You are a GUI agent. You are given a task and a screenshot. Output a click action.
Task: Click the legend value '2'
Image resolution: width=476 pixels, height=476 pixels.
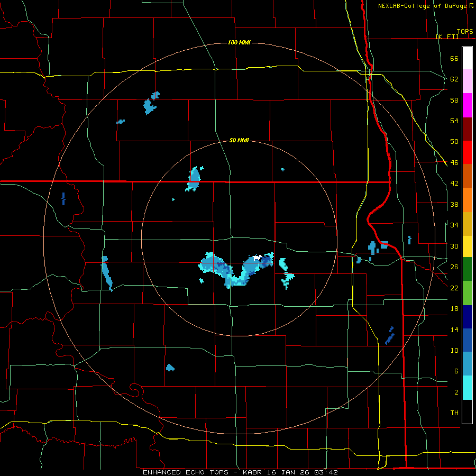coord(456,392)
